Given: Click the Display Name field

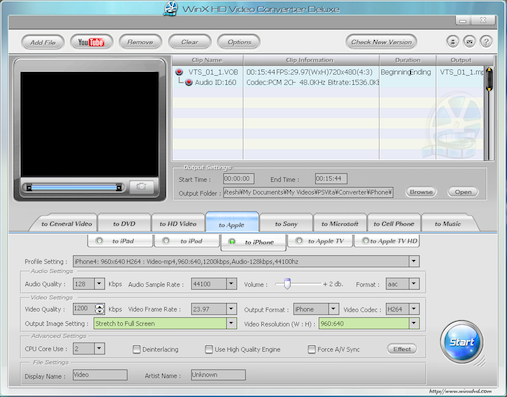Looking at the screenshot, I should (100, 375).
